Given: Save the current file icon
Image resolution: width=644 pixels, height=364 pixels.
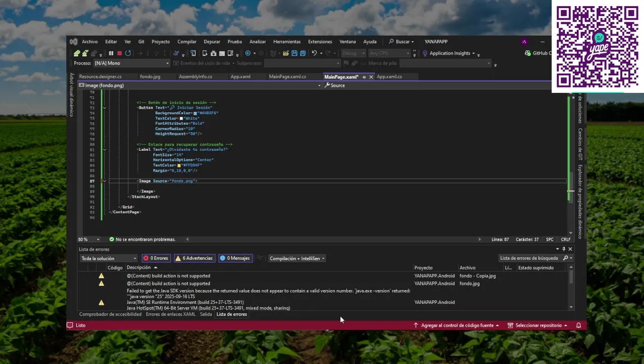Looking at the screenshot, I should (294, 53).
